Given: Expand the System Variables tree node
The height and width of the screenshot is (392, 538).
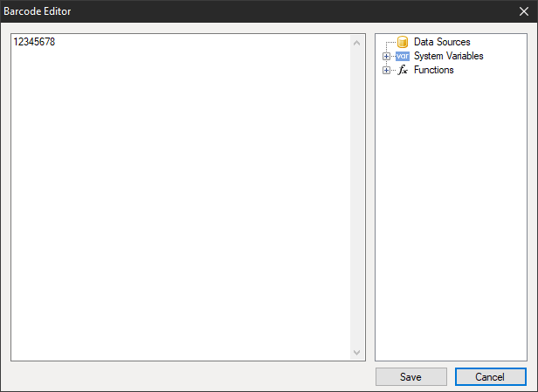Looking at the screenshot, I should [386, 56].
